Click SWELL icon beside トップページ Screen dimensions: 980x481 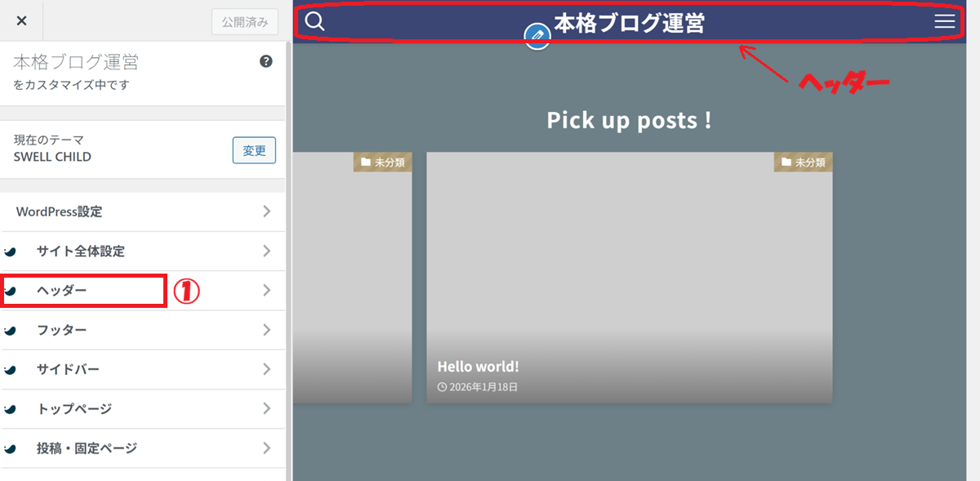[x=10, y=409]
